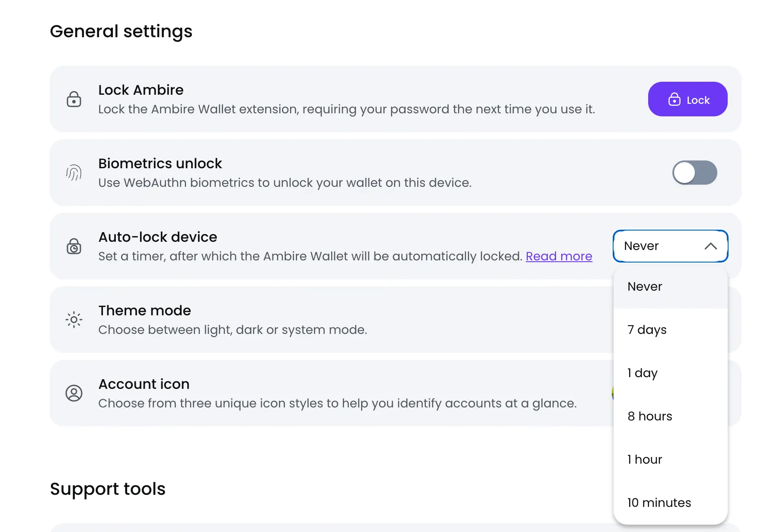
Task: Click the Biometrics unlock title text
Action: 160,163
